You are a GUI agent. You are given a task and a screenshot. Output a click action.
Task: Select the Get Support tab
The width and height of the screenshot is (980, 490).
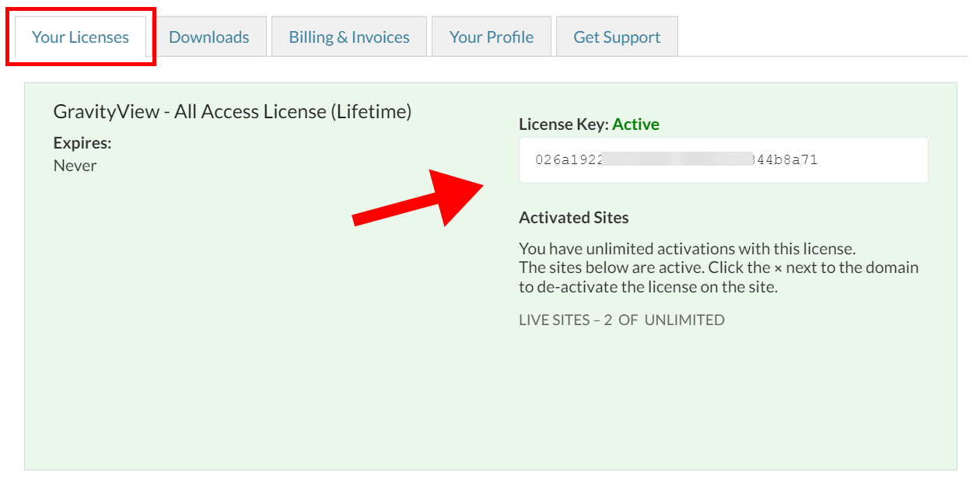[x=617, y=37]
